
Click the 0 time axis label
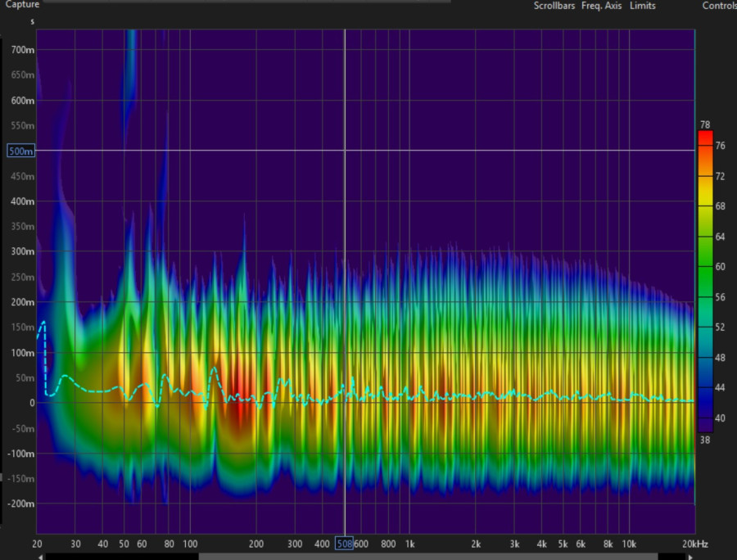point(32,403)
